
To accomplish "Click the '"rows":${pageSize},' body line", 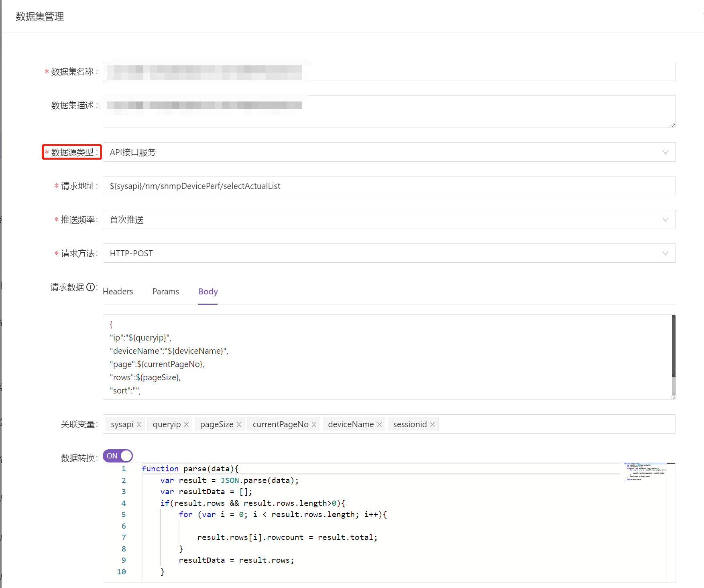I will coord(145,377).
